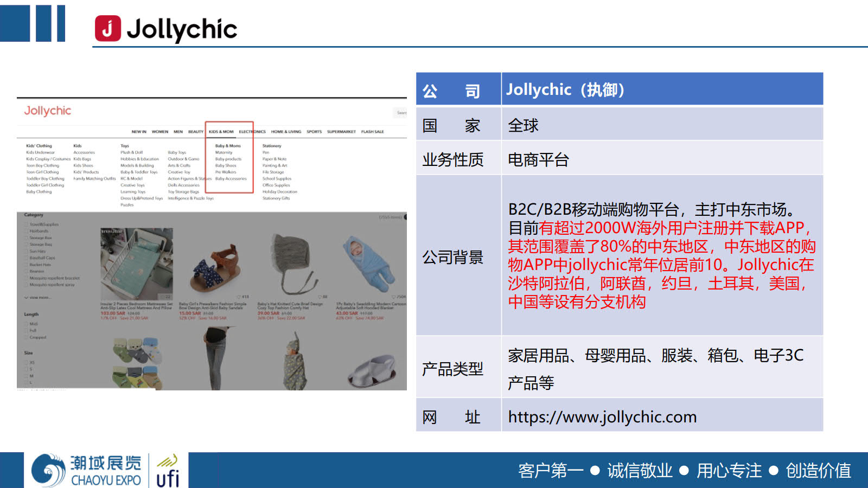Open the Maternity link under Baby & Moms
Screen dimensions: 868x488
pyautogui.click(x=224, y=152)
